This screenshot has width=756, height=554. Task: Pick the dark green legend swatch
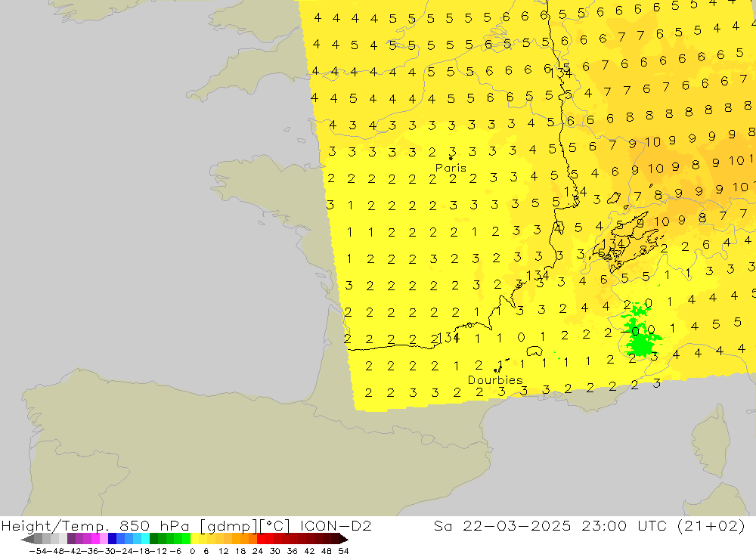[x=153, y=539]
